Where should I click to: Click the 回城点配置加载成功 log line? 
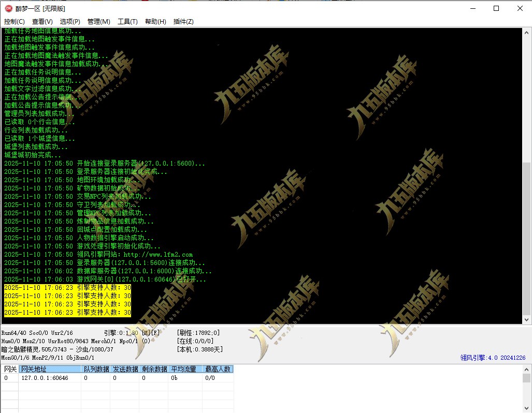pyautogui.click(x=75, y=230)
